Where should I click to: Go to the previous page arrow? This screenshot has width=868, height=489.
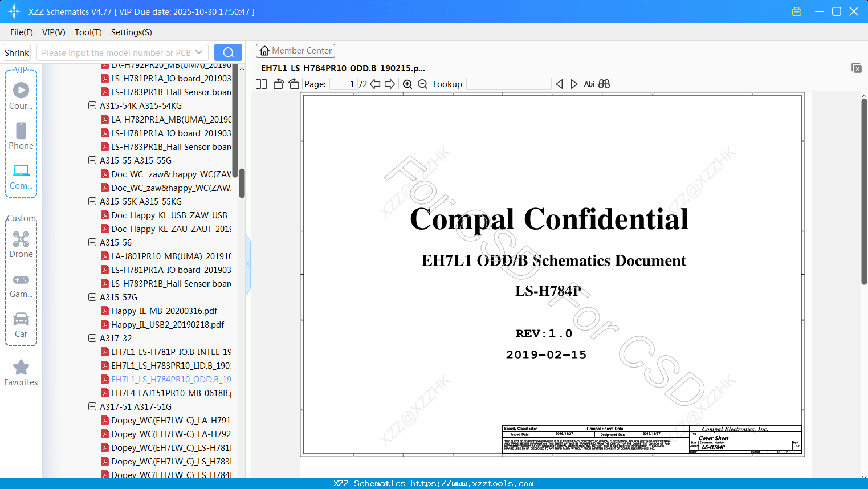coord(375,84)
